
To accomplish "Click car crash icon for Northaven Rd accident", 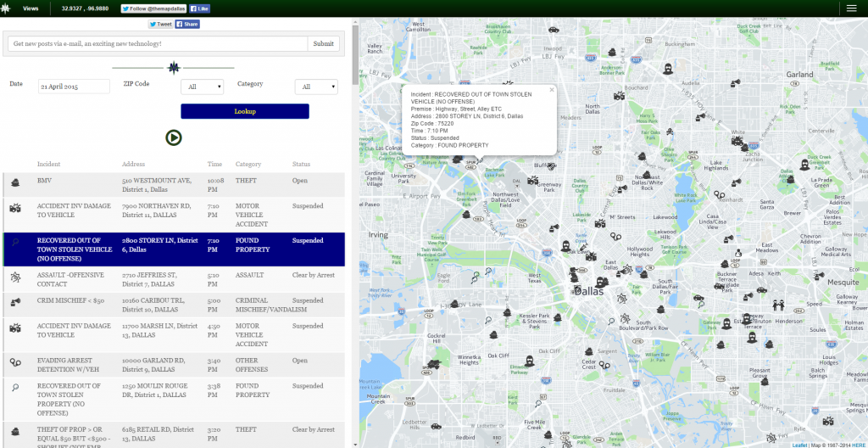I will point(15,208).
